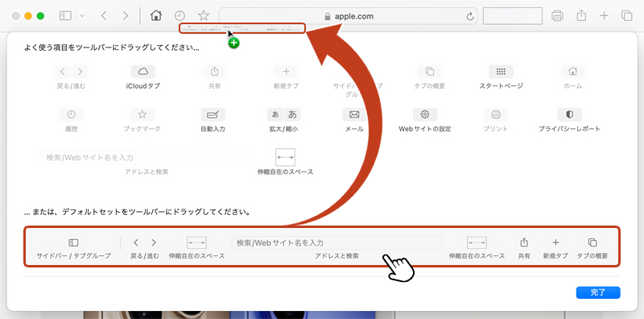Select the メール envelope item
The width and height of the screenshot is (644, 319).
(x=354, y=120)
